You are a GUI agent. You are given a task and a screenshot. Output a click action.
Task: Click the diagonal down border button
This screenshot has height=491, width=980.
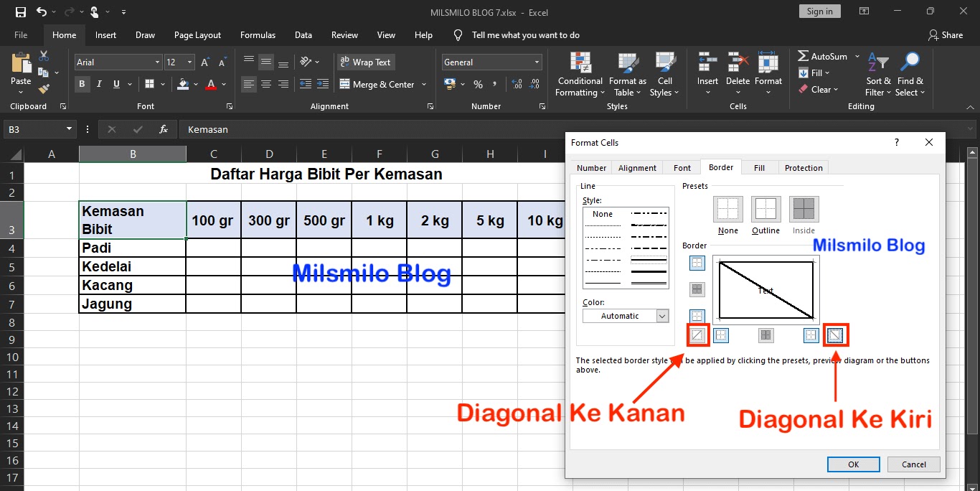click(835, 335)
